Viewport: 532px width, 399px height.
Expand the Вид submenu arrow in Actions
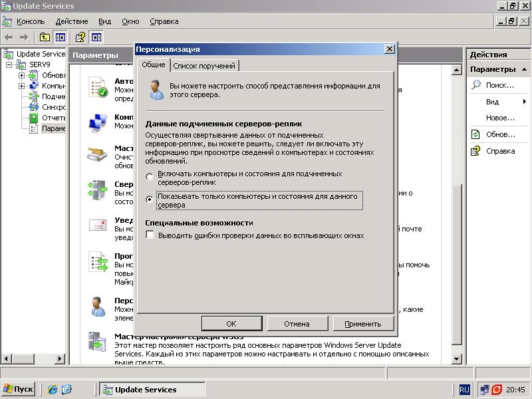click(x=525, y=102)
